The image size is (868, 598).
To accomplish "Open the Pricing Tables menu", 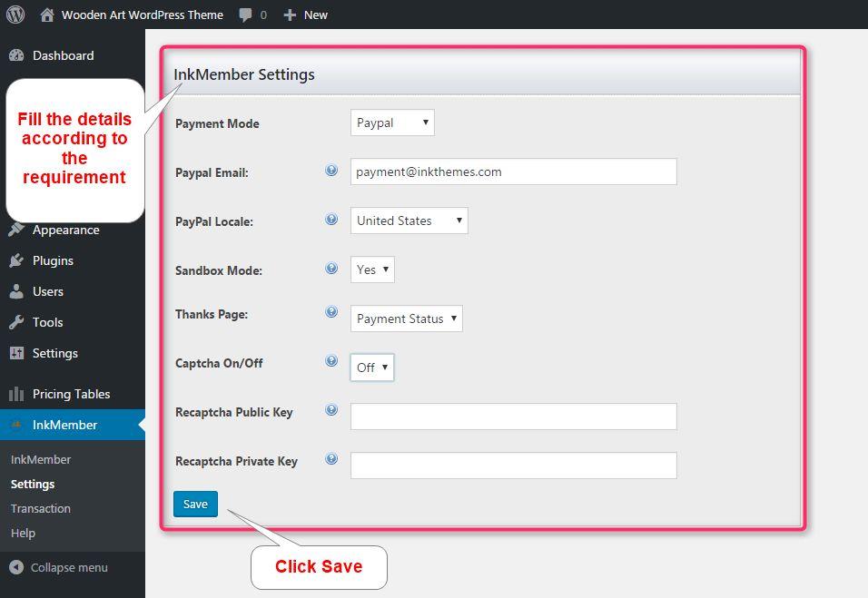I will click(x=71, y=394).
